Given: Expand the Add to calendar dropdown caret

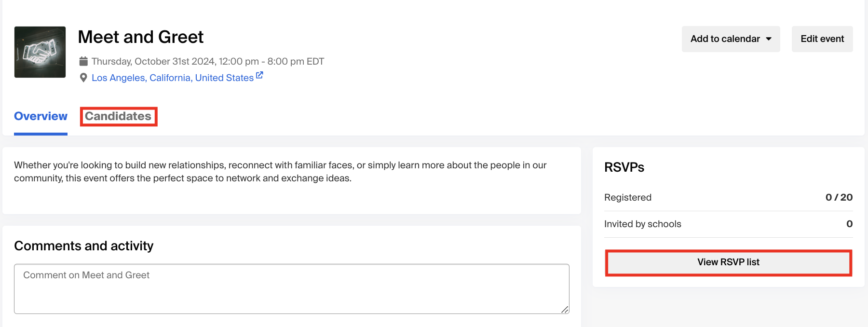Looking at the screenshot, I should pyautogui.click(x=769, y=39).
